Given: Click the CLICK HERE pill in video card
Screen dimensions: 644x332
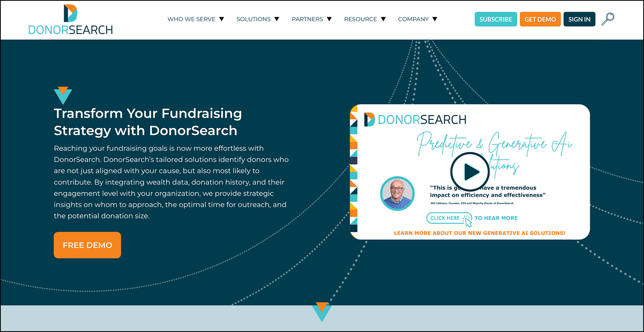Looking at the screenshot, I should (449, 218).
